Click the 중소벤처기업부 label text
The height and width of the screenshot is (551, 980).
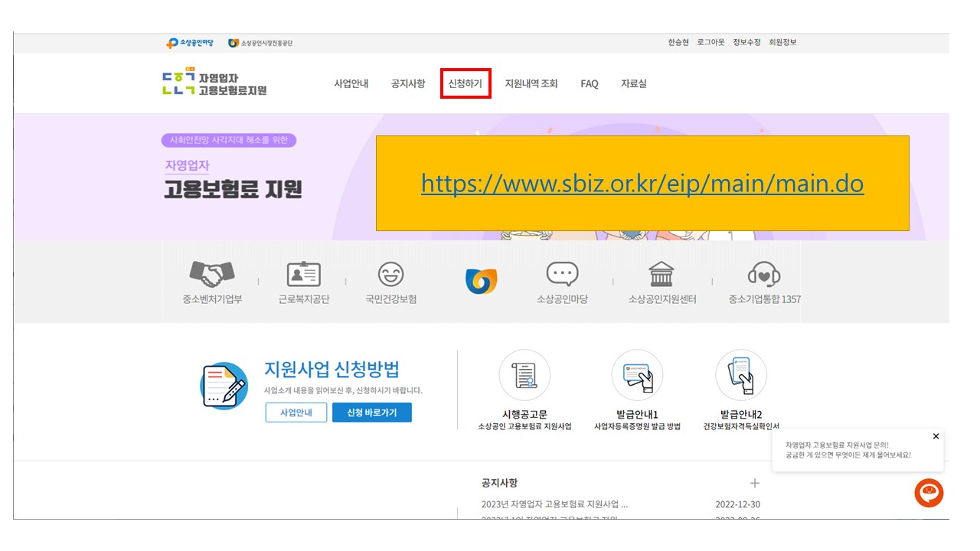(212, 299)
